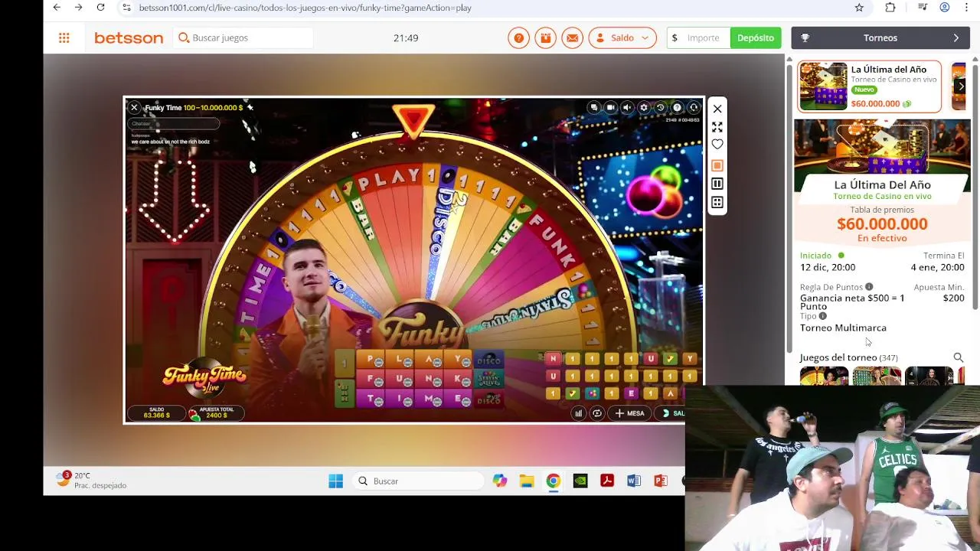Click the repeat bet icon
This screenshot has height=551, width=980.
(597, 413)
